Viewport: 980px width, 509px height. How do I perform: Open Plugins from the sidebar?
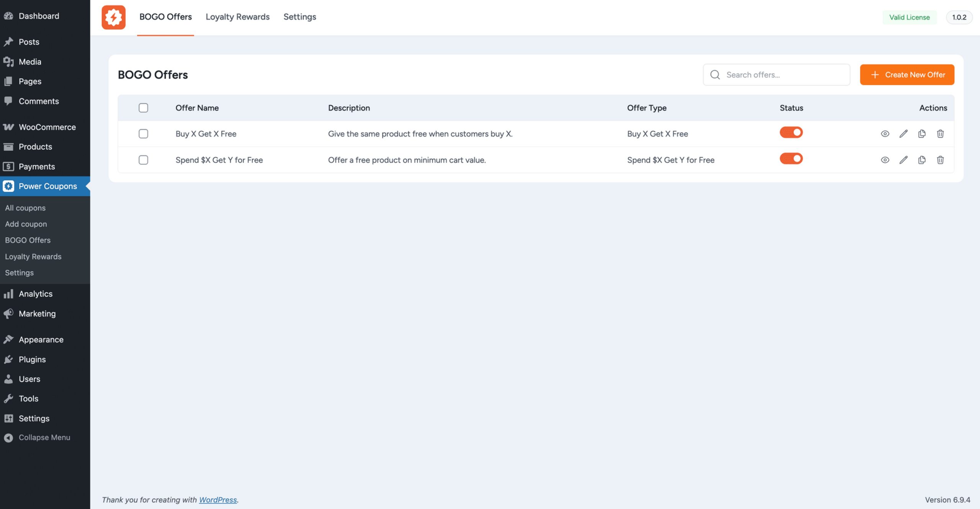(x=45, y=359)
